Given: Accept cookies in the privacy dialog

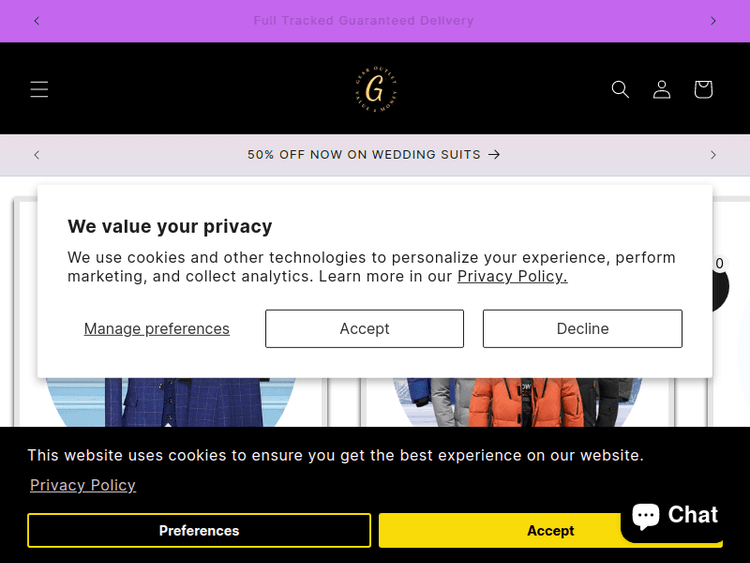Looking at the screenshot, I should [364, 329].
